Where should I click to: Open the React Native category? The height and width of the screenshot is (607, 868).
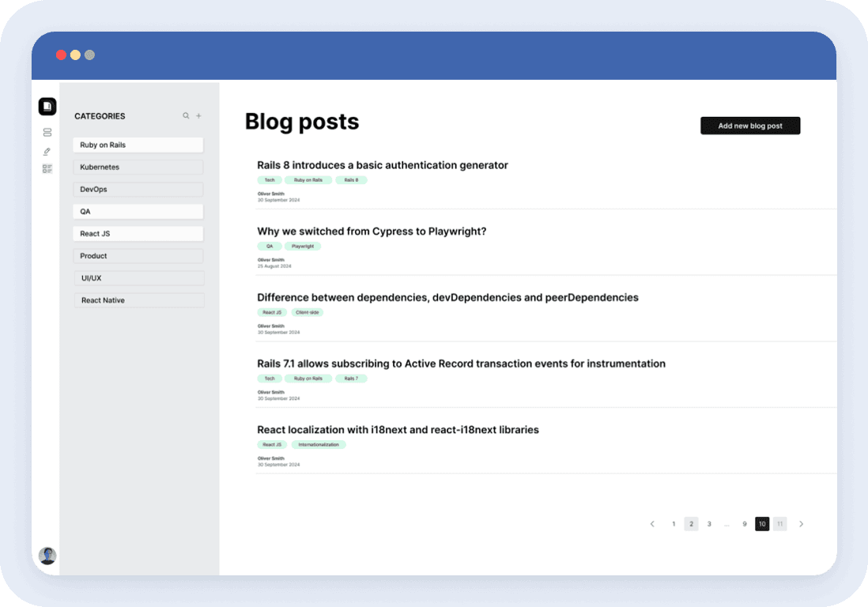point(139,300)
